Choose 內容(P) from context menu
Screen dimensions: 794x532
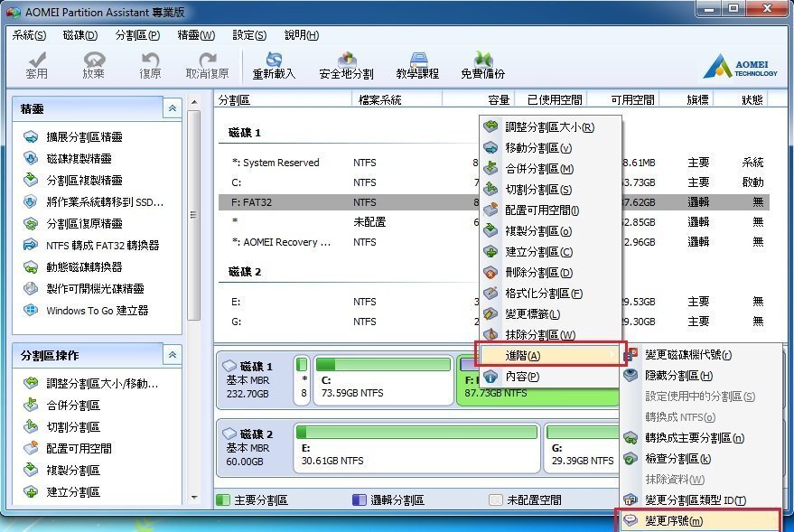[x=550, y=377]
